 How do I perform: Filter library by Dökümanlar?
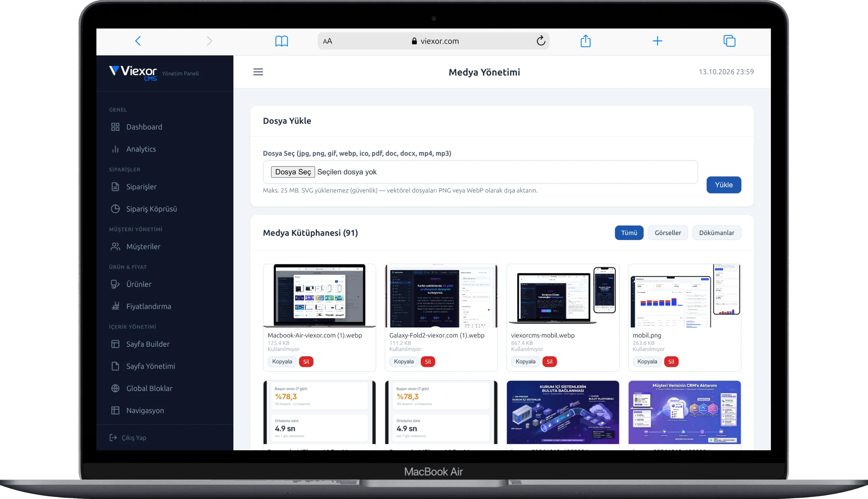pyautogui.click(x=717, y=233)
